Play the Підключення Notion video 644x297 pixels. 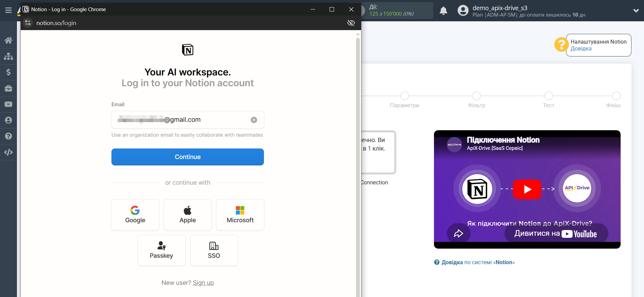tap(527, 189)
